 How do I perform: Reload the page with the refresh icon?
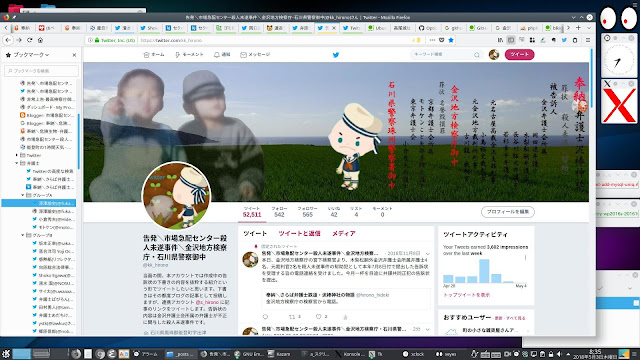[29, 40]
